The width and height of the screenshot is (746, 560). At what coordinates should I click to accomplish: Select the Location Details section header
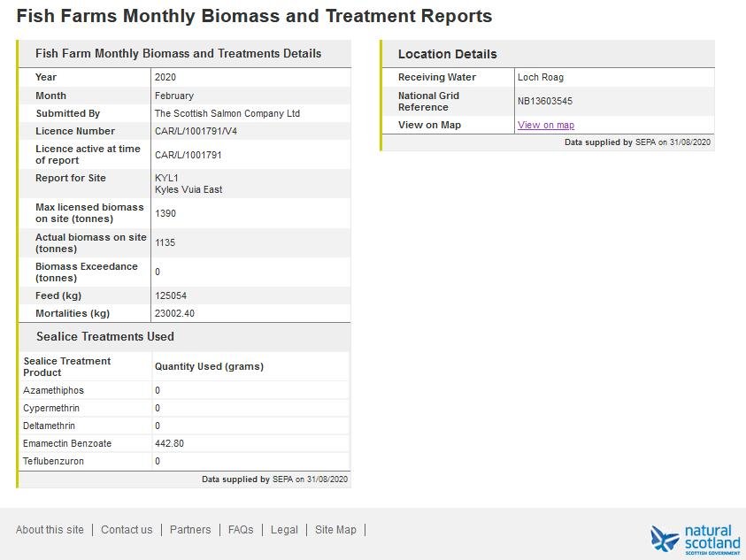point(447,54)
